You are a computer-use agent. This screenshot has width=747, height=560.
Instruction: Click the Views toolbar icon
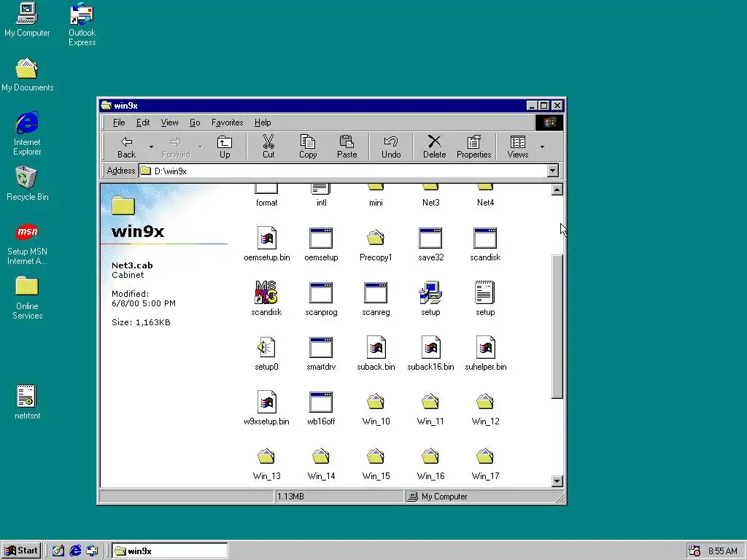[x=518, y=142]
